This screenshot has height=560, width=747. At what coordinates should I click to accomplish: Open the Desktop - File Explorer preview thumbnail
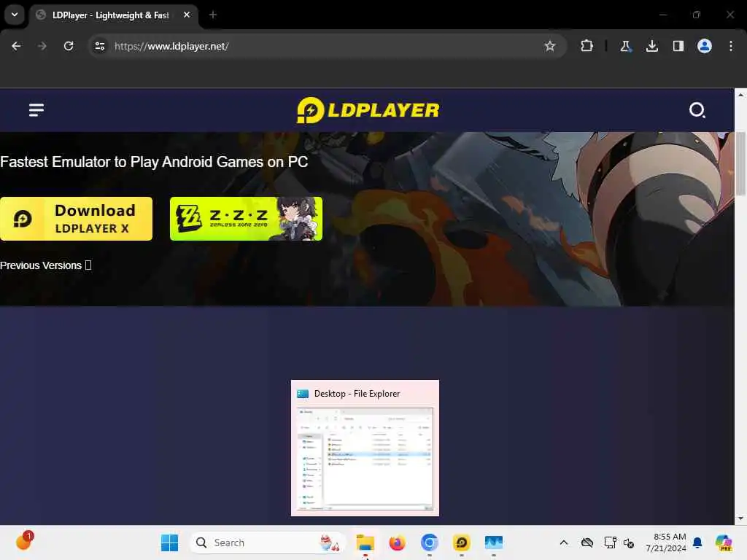click(365, 448)
